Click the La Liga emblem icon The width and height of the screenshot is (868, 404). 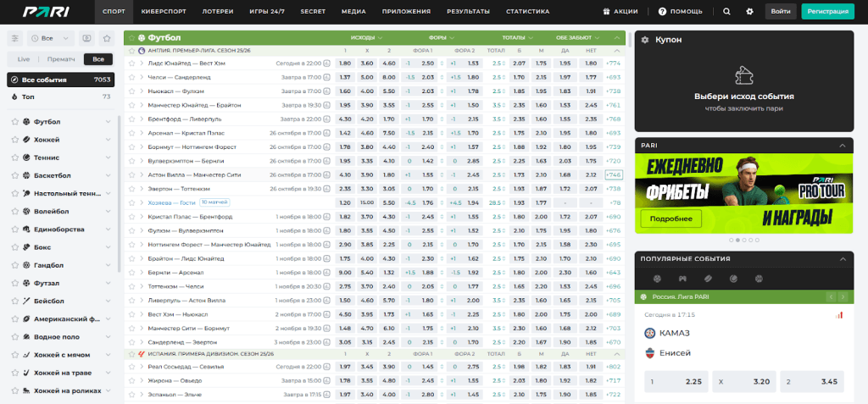pyautogui.click(x=142, y=354)
